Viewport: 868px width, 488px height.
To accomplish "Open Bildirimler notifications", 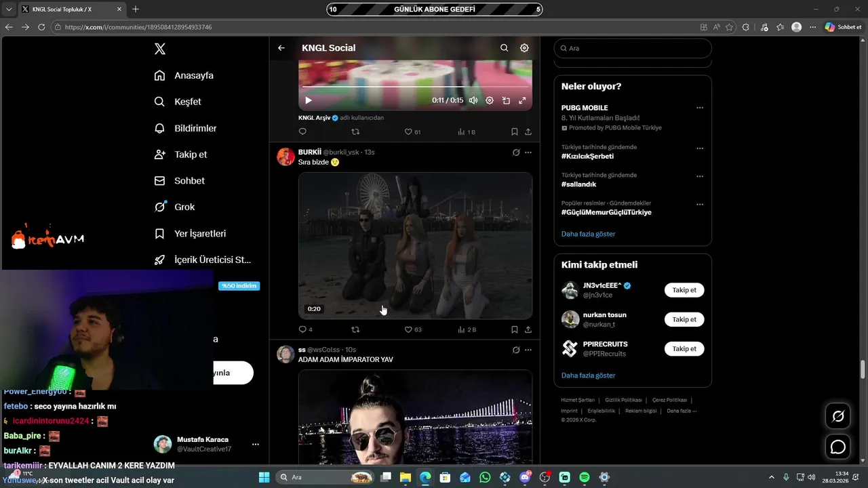I will coord(185,128).
